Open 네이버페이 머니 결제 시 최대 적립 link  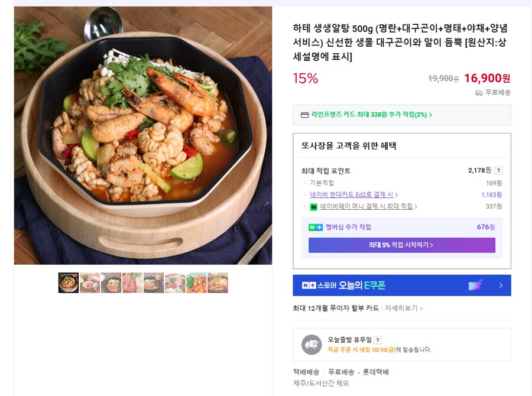point(368,207)
